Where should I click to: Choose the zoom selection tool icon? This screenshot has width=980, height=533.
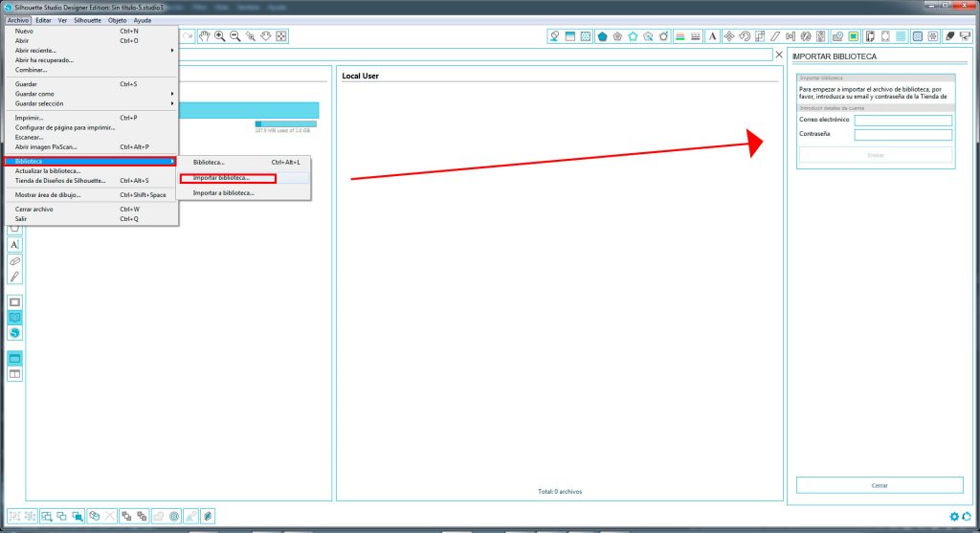point(251,36)
